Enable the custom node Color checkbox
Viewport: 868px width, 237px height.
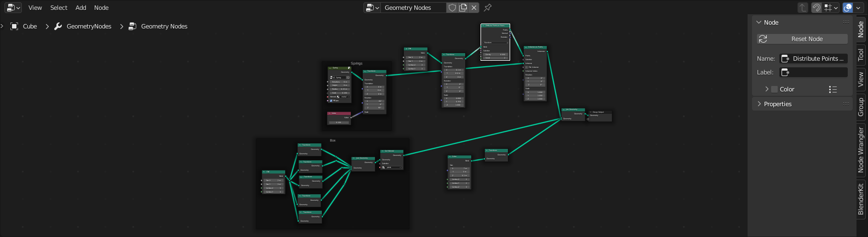(x=774, y=89)
